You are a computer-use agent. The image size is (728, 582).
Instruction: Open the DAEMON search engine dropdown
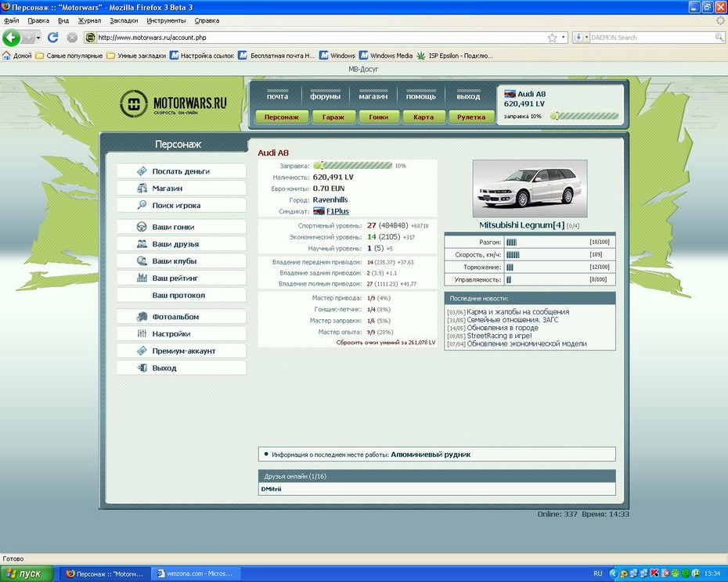coord(586,37)
